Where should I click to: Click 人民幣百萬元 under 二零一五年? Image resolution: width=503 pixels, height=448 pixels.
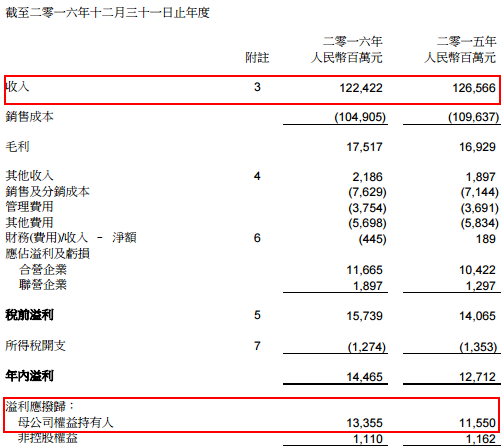coord(460,58)
